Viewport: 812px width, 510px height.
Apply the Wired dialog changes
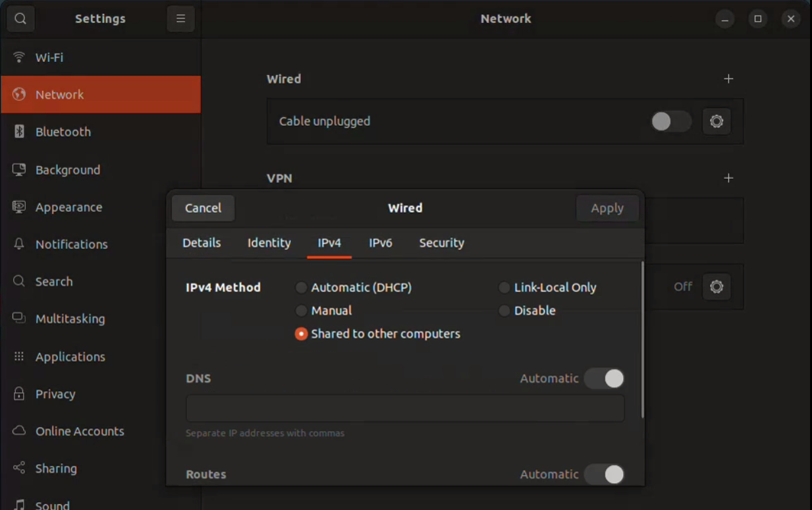click(x=607, y=208)
